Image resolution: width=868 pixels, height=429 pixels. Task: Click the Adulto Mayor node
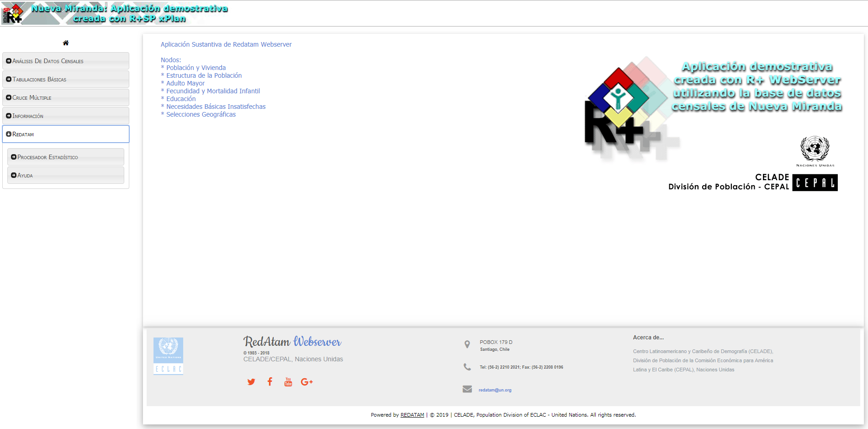pyautogui.click(x=185, y=83)
